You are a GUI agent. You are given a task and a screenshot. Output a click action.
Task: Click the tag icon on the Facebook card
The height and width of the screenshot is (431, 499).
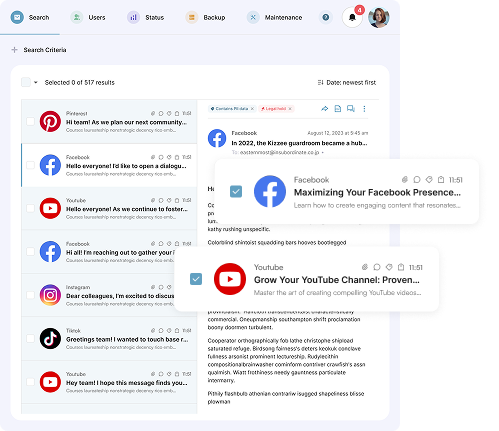(x=429, y=180)
